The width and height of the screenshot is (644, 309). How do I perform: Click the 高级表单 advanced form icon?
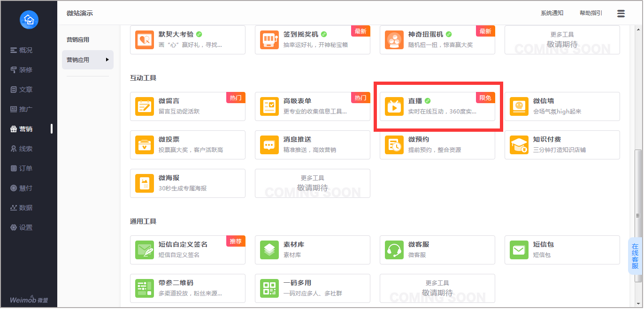tap(269, 106)
